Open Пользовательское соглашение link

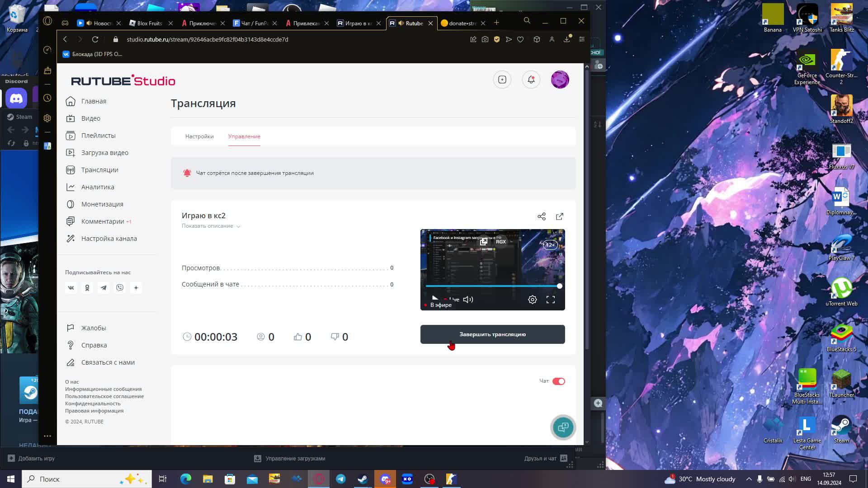pos(104,396)
